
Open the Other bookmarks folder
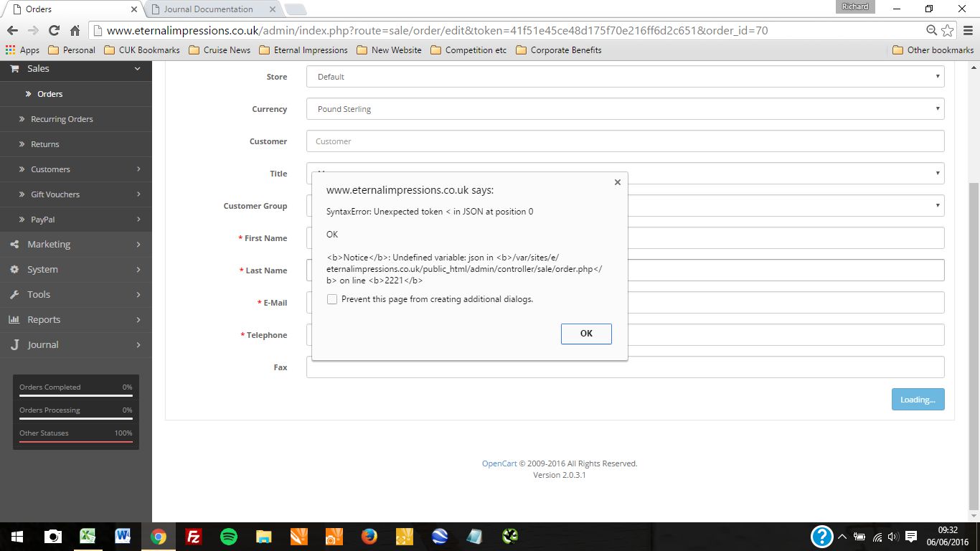(x=933, y=50)
